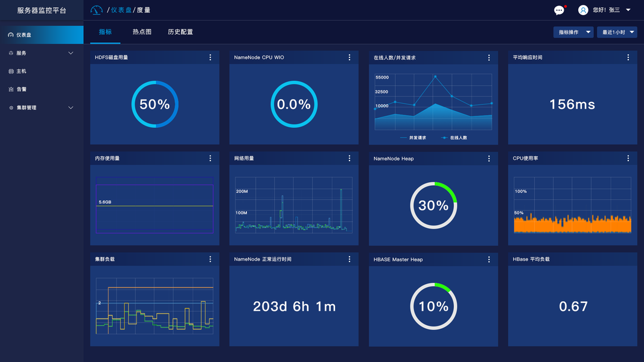
Task: Click the 您好! 张三 username
Action: (x=606, y=10)
